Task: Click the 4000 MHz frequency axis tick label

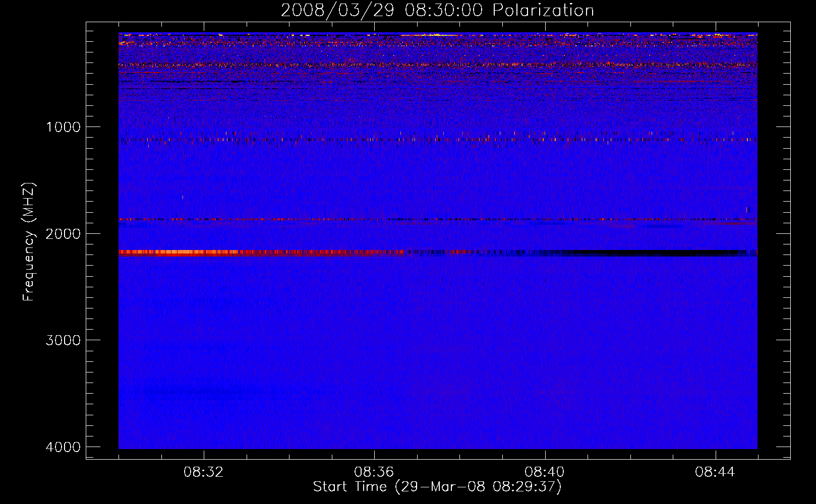Action: pos(63,447)
